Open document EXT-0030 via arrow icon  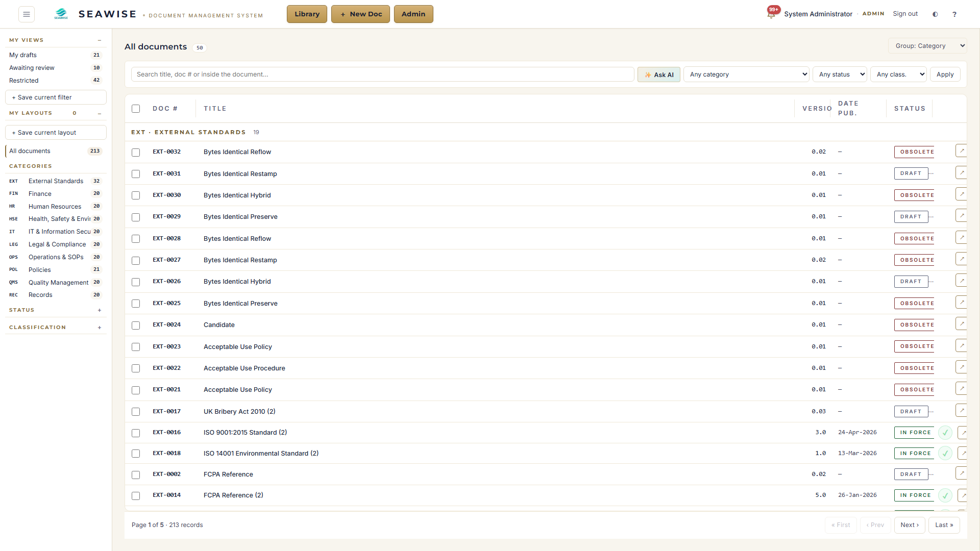(x=962, y=194)
